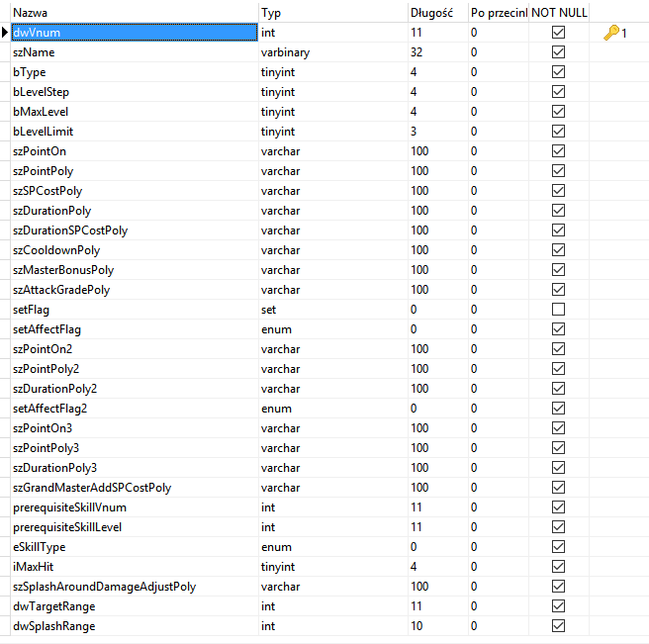Toggle NOT NULL for setAffectFlag

[558, 329]
